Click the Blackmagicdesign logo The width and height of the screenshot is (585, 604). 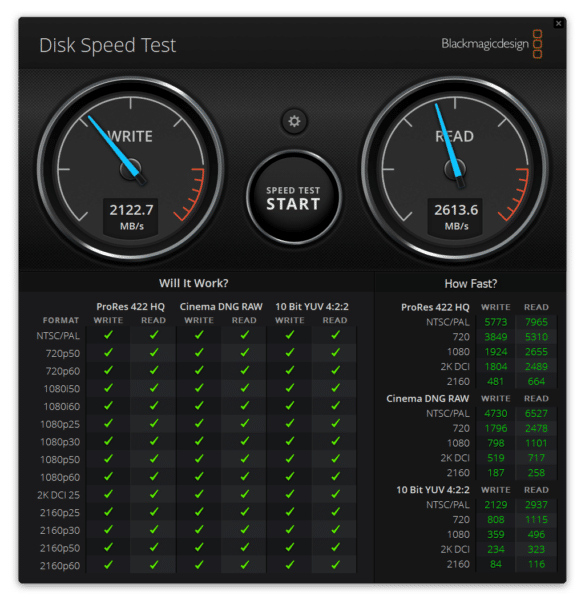pyautogui.click(x=492, y=44)
